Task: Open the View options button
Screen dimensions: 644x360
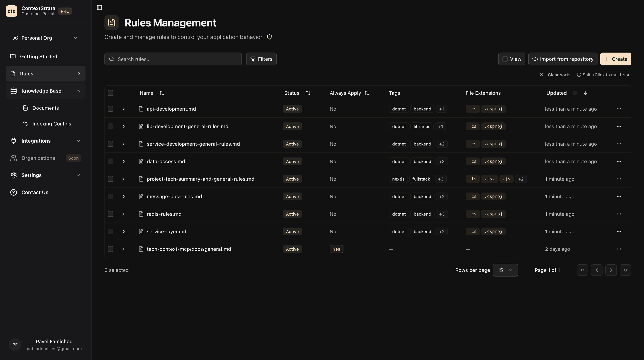Action: tap(511, 59)
